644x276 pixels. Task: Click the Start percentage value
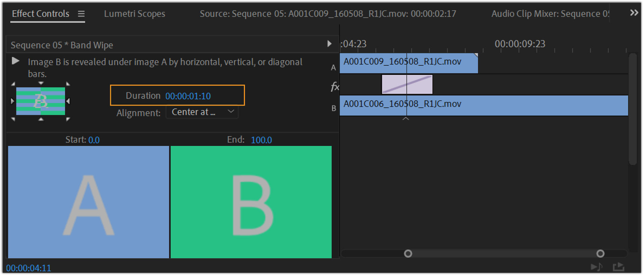(94, 140)
